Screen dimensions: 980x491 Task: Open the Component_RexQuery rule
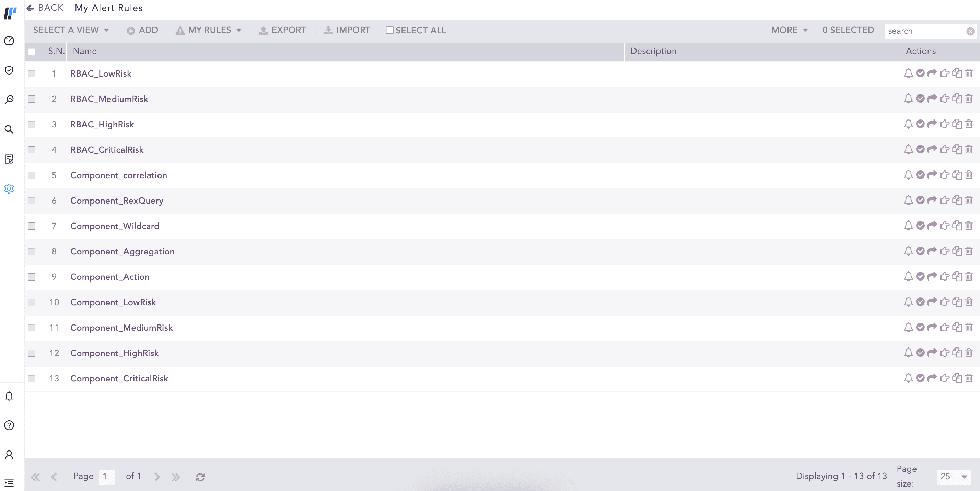click(117, 201)
